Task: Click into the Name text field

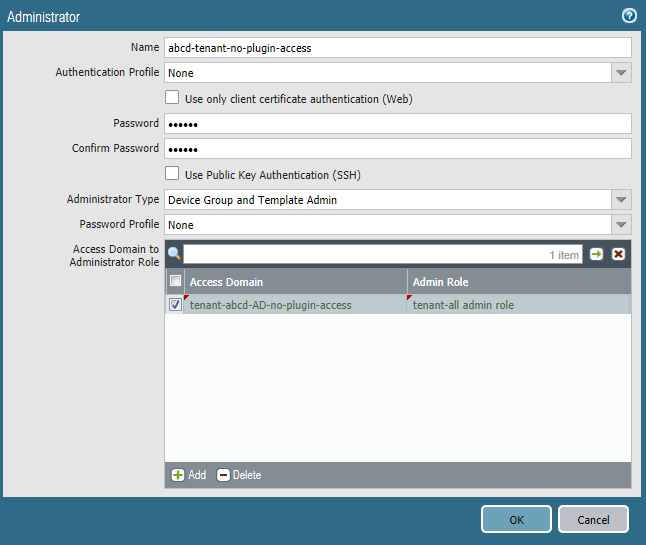Action: coord(397,48)
